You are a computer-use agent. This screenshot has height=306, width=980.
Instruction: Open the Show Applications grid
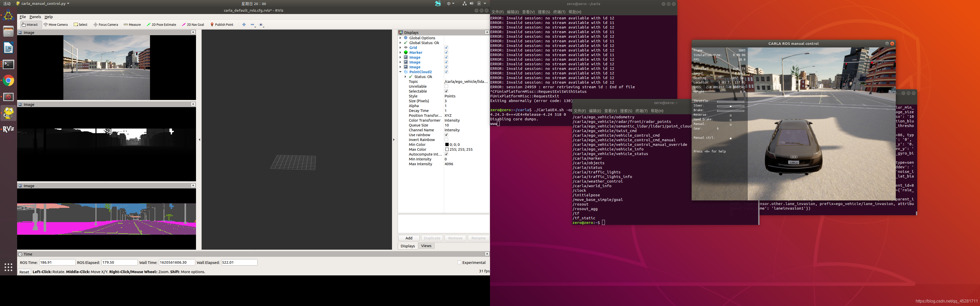pyautogui.click(x=8, y=267)
